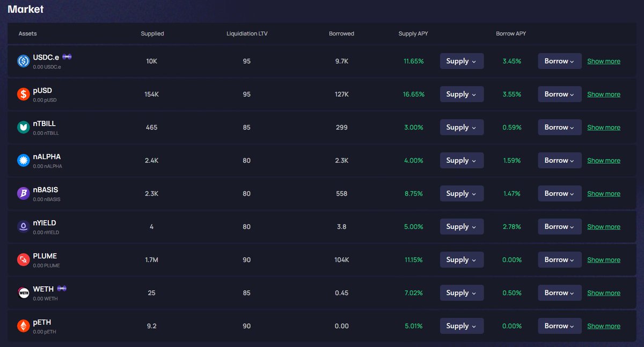Click the 465 supplied value for nTBILL
The height and width of the screenshot is (347, 644).
pos(152,128)
